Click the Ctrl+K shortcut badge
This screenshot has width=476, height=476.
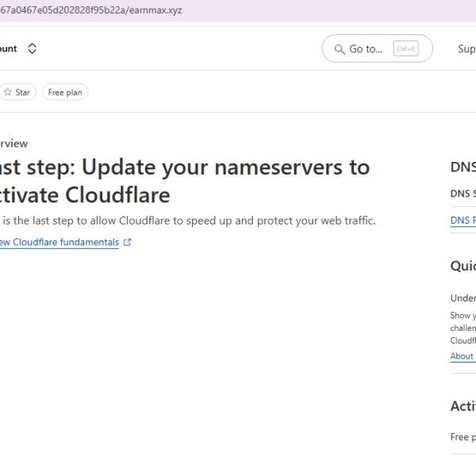tap(406, 48)
